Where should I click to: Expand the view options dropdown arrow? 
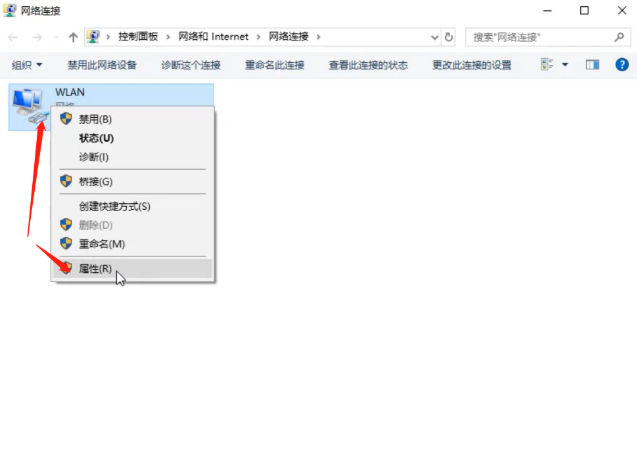pos(565,65)
